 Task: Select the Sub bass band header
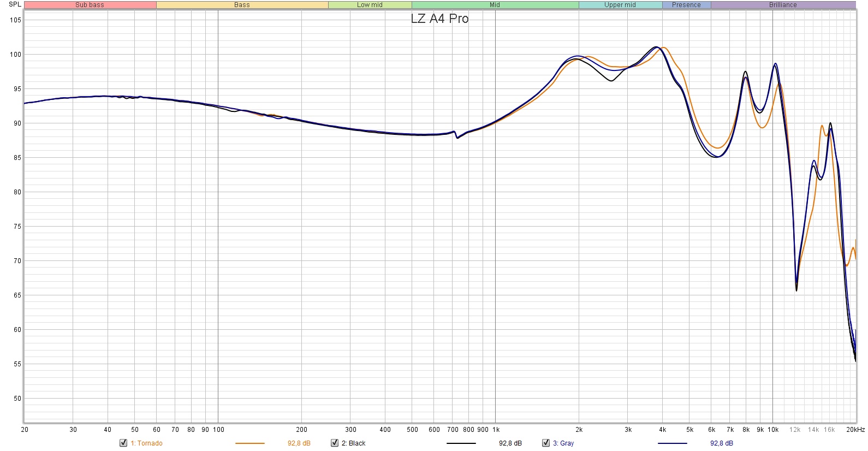[x=90, y=5]
